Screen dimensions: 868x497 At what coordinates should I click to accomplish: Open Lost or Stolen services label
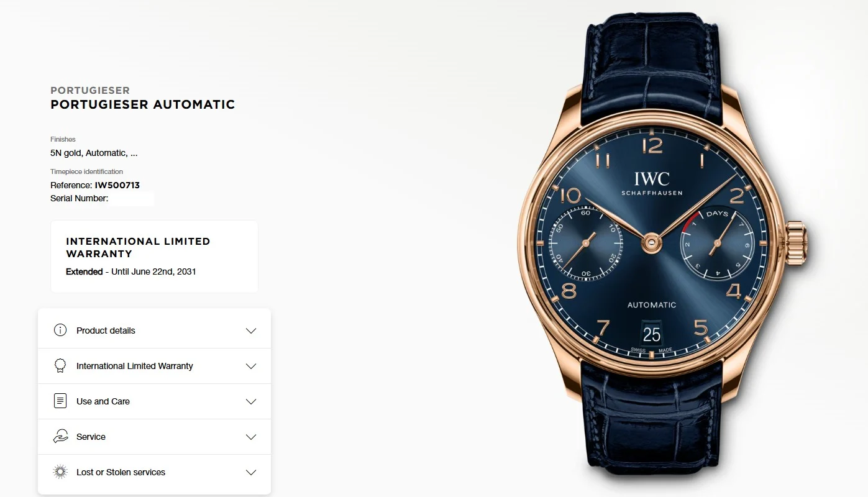pyautogui.click(x=121, y=472)
